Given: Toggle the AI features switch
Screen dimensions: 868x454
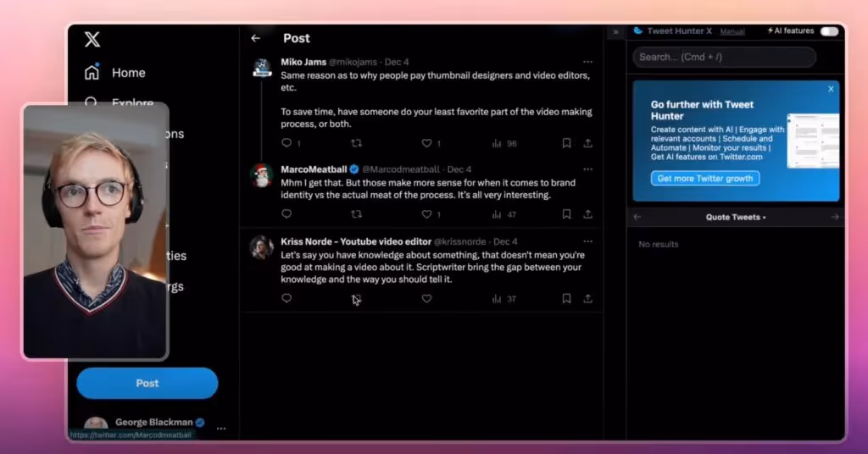Looking at the screenshot, I should 829,31.
